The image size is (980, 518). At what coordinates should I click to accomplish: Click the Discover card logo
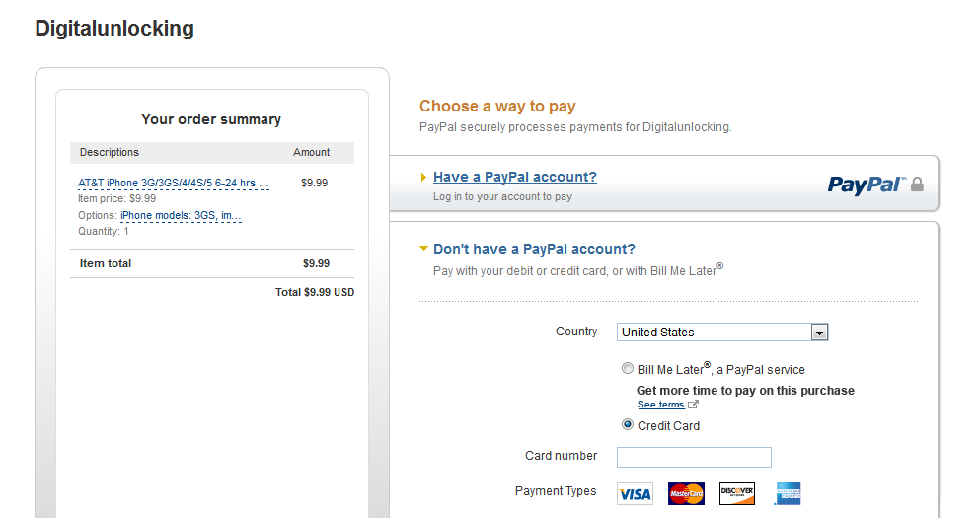tap(737, 493)
